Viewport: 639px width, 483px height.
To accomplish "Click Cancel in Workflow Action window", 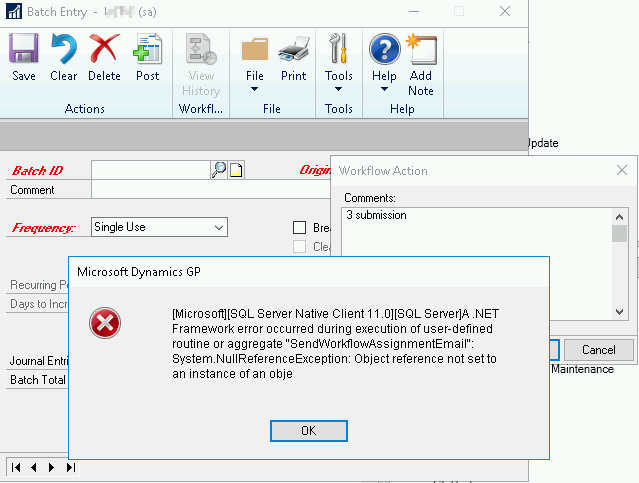I will click(x=599, y=350).
